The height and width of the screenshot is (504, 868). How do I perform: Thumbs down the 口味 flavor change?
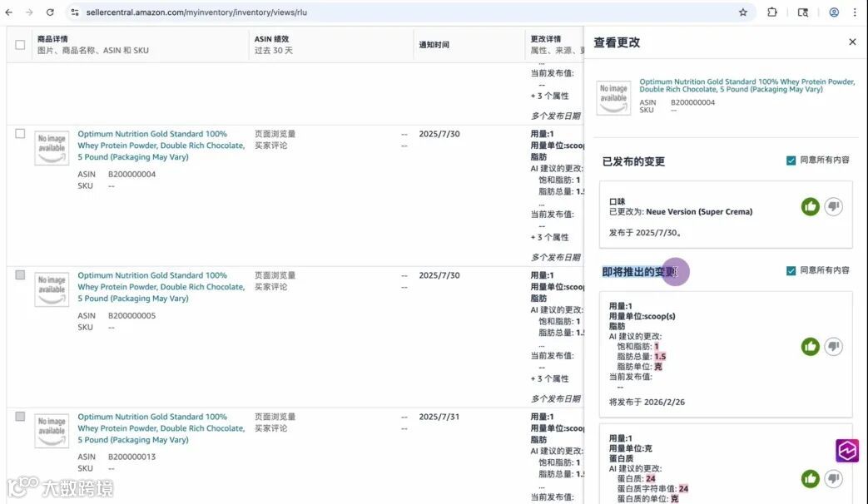(834, 207)
